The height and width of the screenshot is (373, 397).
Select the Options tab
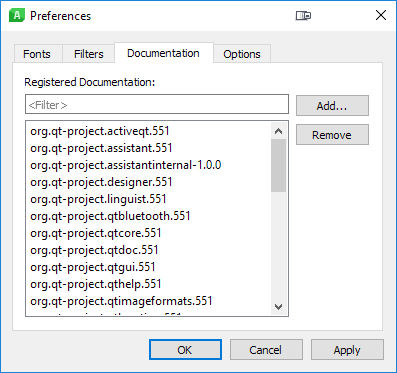(x=242, y=54)
